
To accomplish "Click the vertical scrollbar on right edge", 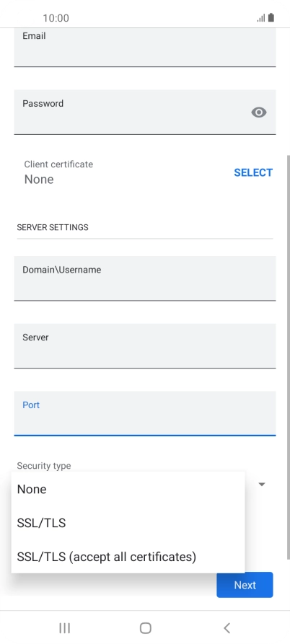I will (x=288, y=357).
